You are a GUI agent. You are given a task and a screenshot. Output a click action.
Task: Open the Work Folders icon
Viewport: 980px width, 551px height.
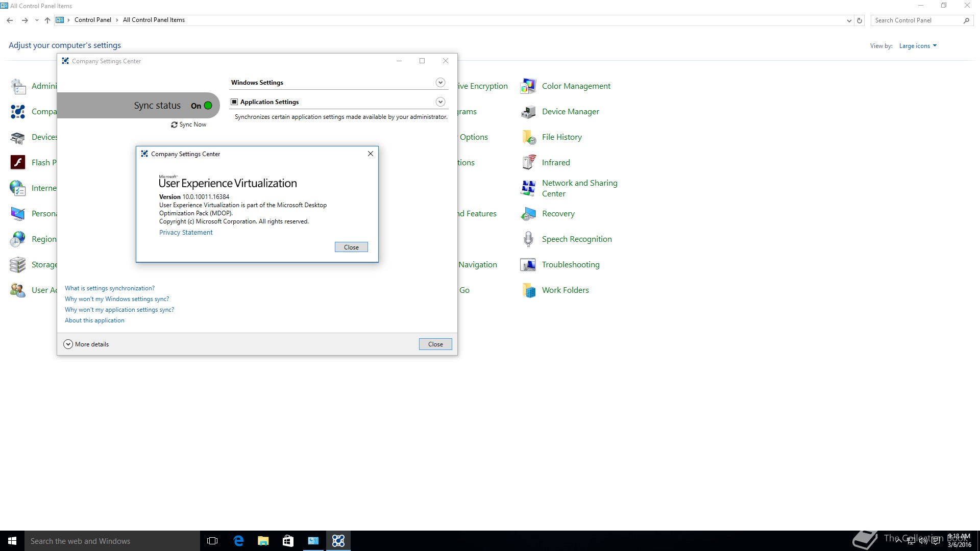(x=528, y=290)
